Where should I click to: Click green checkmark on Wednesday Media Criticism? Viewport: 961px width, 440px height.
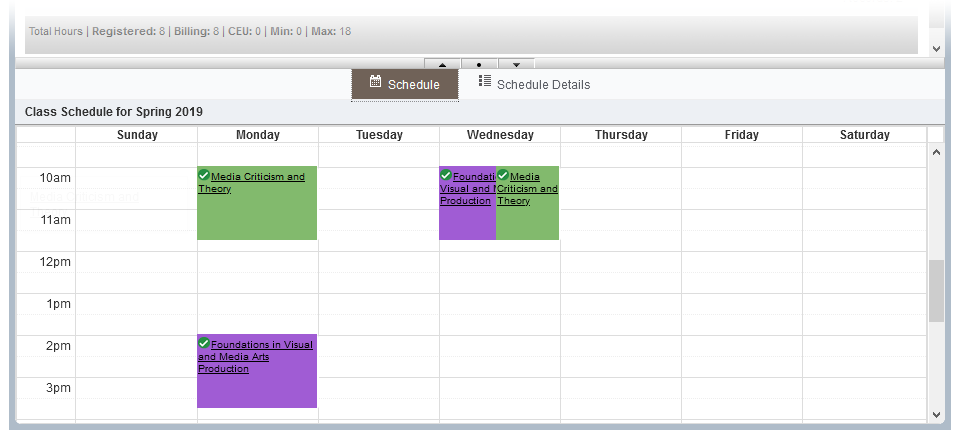click(x=503, y=175)
